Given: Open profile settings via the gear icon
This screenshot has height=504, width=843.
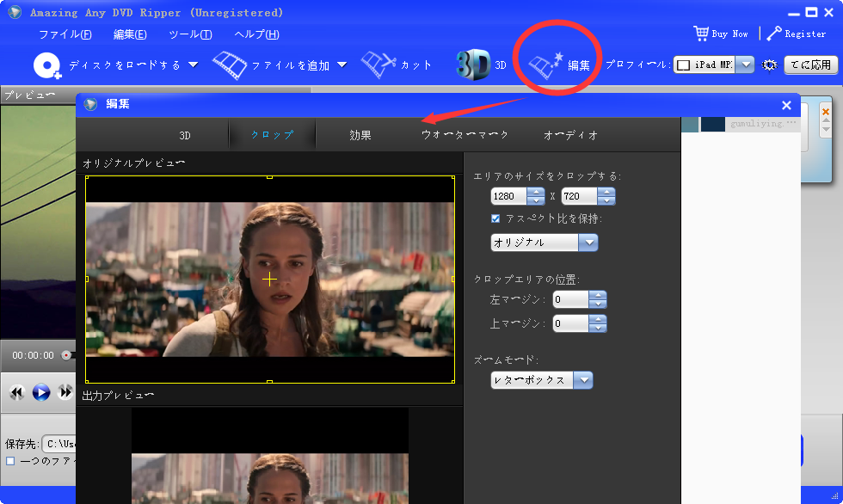Looking at the screenshot, I should click(x=769, y=65).
